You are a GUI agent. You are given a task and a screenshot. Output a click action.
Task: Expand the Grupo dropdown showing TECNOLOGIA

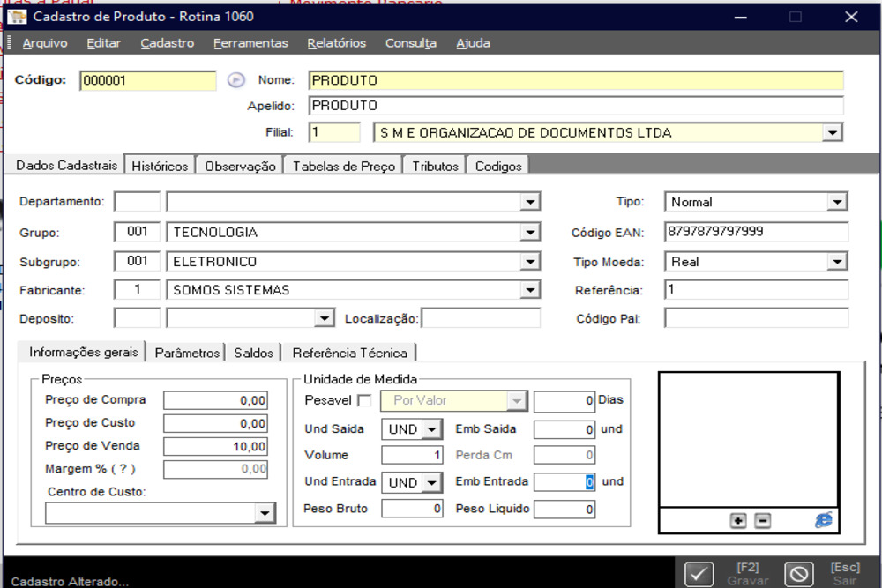pyautogui.click(x=529, y=232)
